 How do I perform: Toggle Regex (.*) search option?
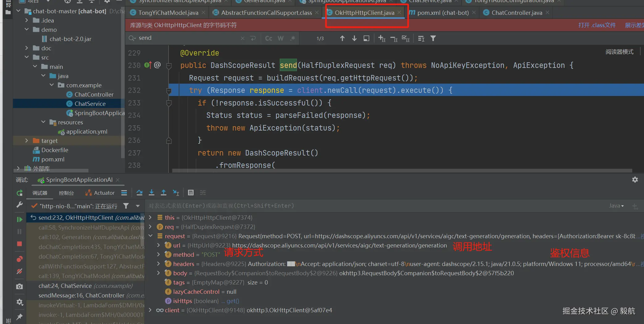tap(293, 38)
